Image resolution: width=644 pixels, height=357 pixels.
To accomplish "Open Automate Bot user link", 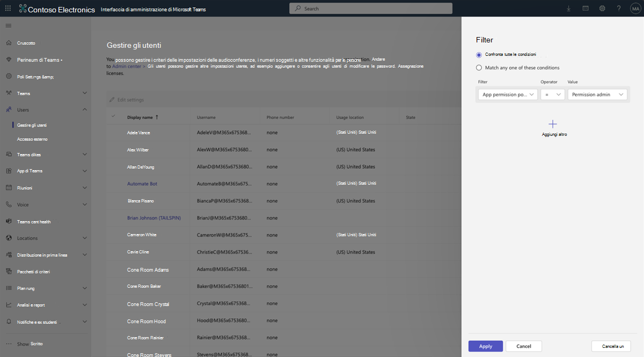I will tap(142, 184).
